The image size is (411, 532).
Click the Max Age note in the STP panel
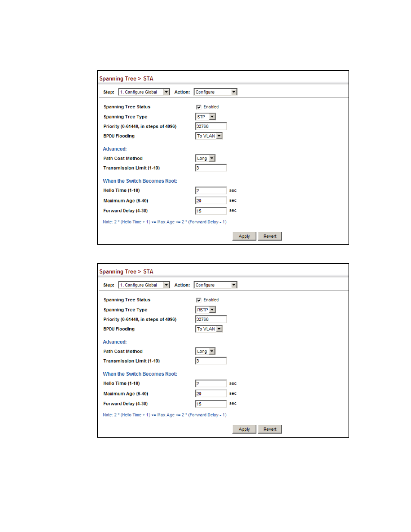[165, 222]
